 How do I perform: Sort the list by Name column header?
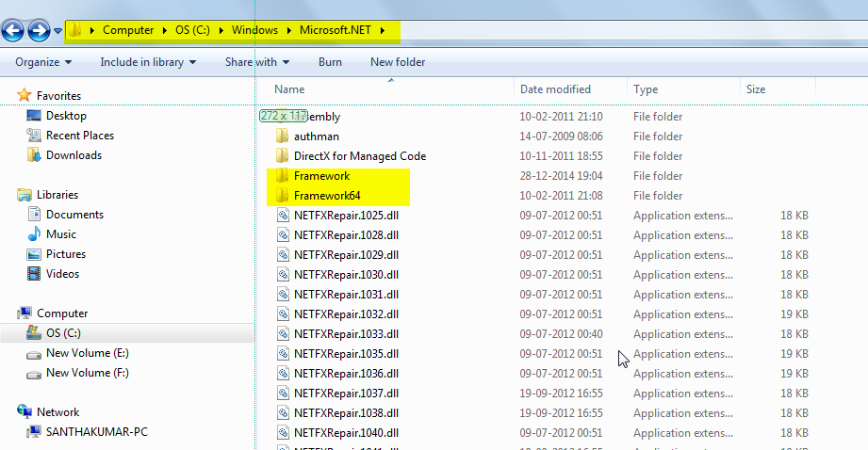(289, 89)
